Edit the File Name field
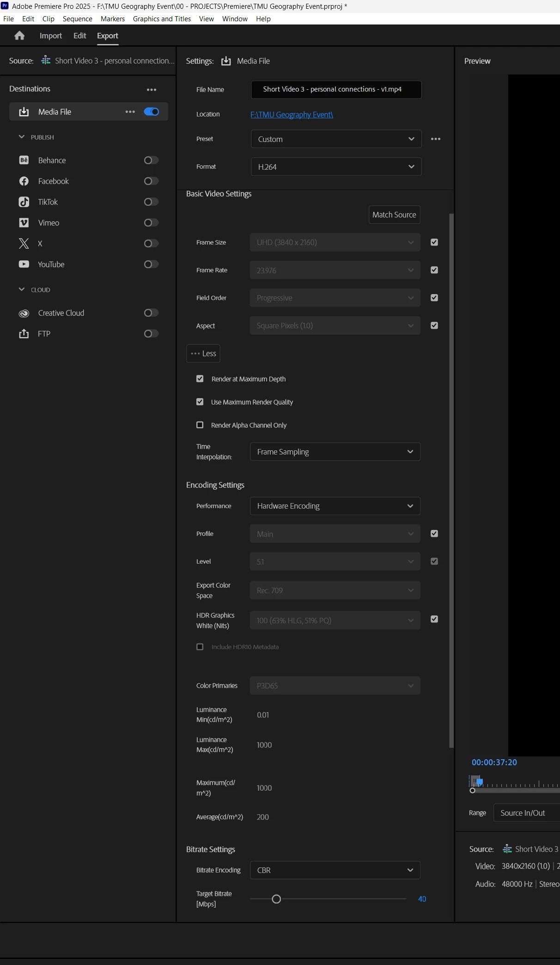Image resolution: width=560 pixels, height=965 pixels. tap(336, 89)
